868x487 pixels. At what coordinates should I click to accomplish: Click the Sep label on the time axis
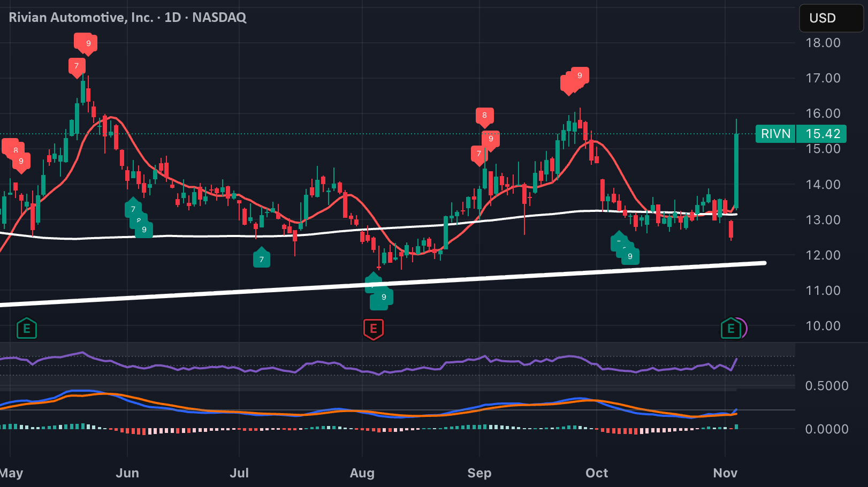click(479, 473)
